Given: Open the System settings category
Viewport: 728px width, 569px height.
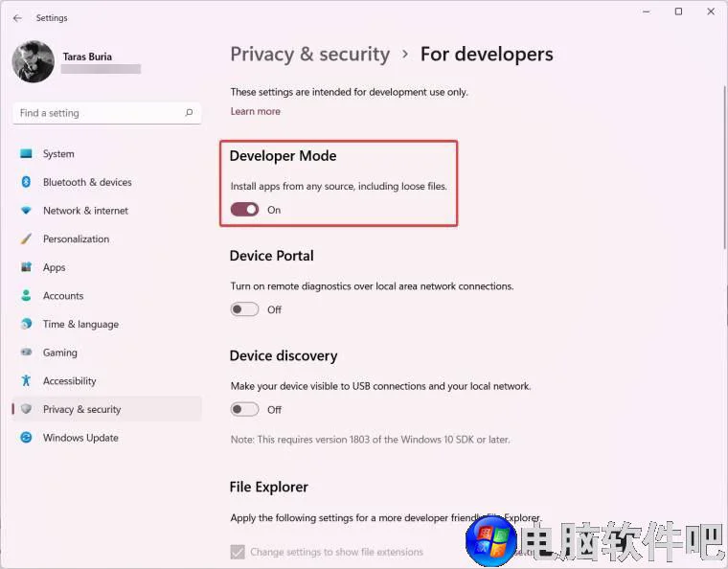Looking at the screenshot, I should click(x=106, y=153).
